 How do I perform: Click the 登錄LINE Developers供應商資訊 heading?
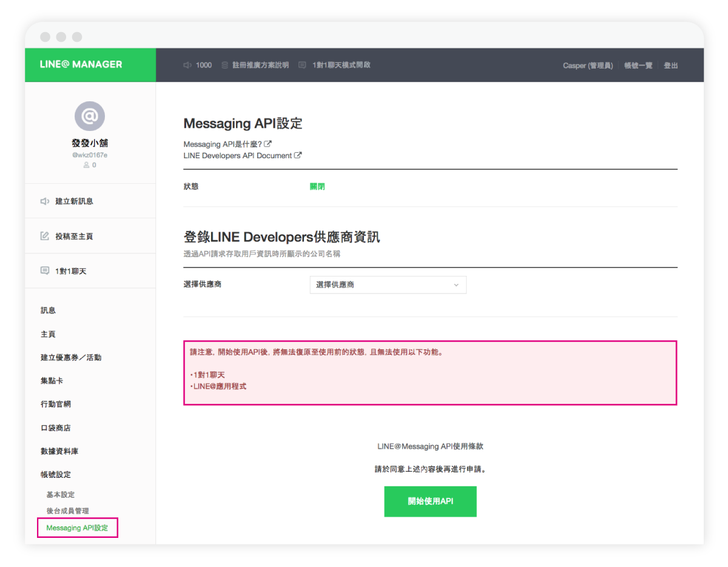pos(281,237)
